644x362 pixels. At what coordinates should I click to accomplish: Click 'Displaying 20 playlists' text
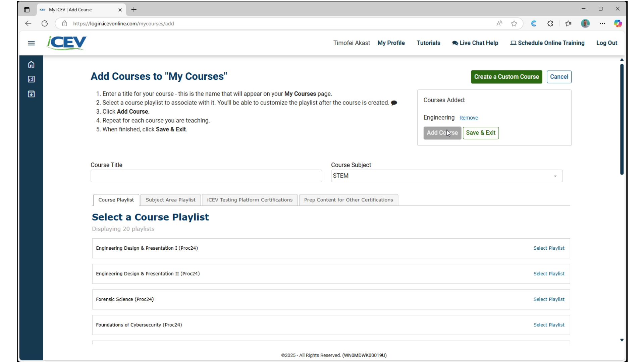pos(123,229)
